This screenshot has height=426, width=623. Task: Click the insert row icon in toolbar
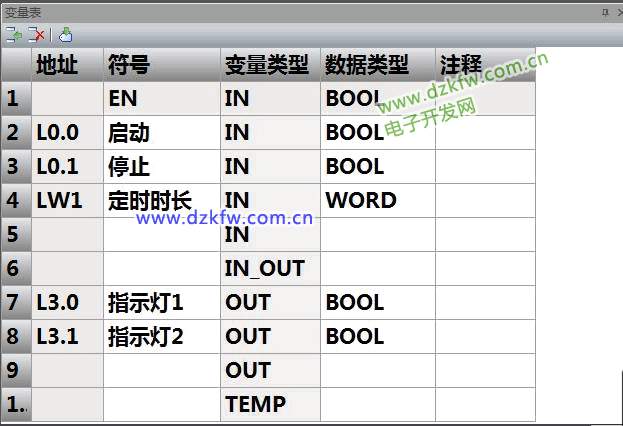pos(14,34)
